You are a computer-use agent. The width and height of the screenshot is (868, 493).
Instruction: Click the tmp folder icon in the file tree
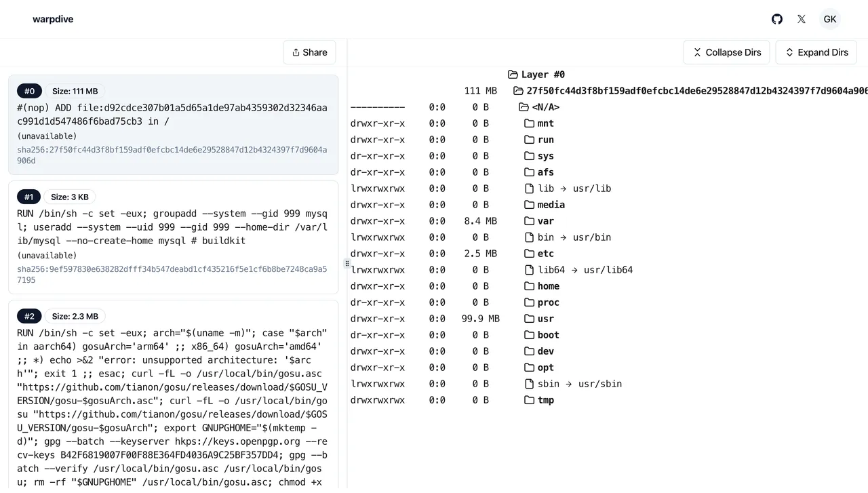(529, 400)
